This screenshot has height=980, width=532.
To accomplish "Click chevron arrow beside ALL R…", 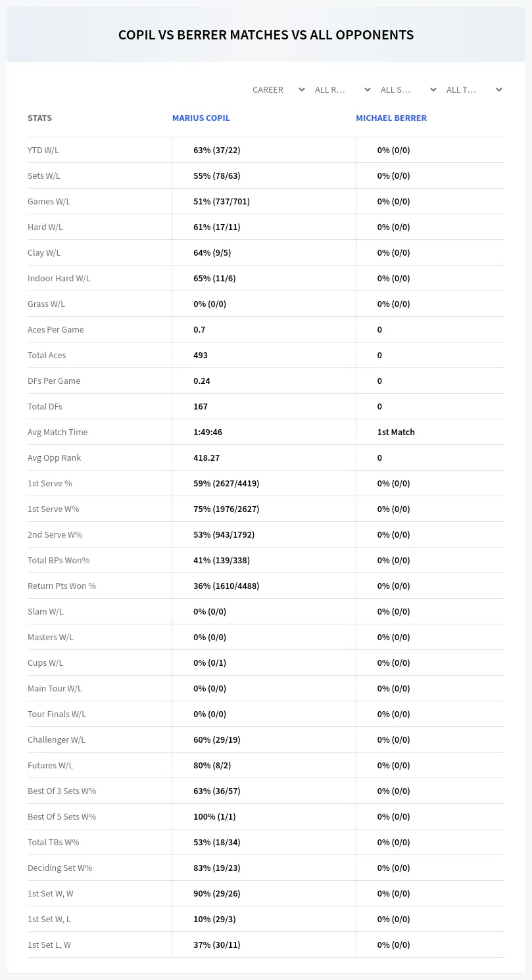I will (368, 89).
